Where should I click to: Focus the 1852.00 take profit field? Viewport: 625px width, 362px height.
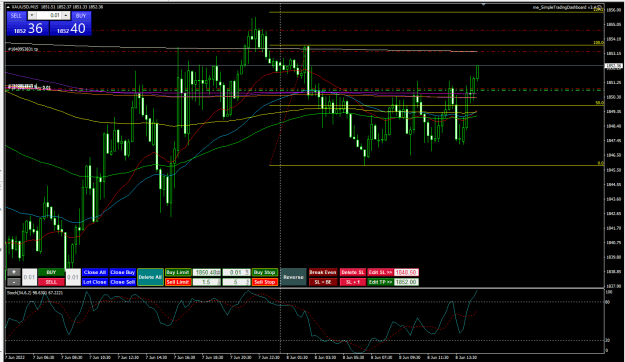point(406,282)
